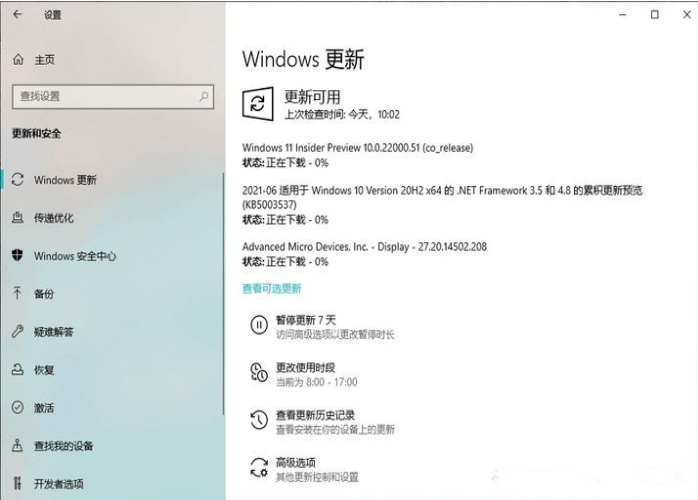The image size is (698, 500).
Task: Click the checkmark circle icon for 激活
Action: coord(17,407)
